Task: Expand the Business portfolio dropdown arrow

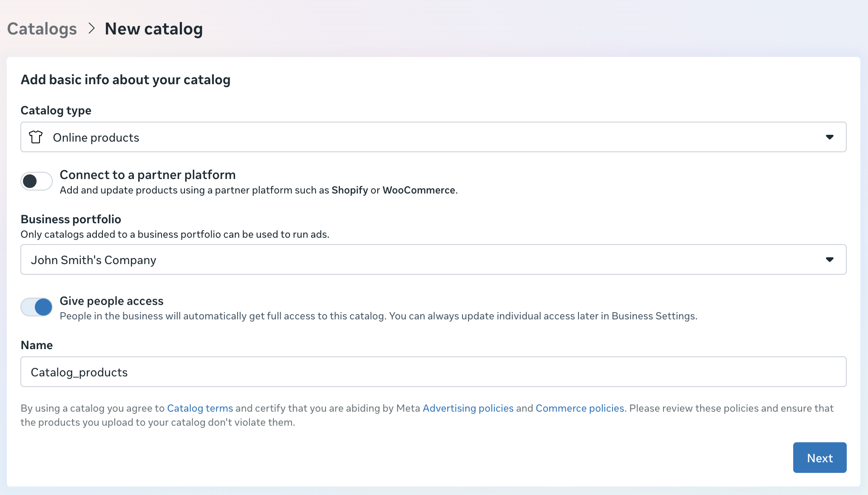Action: [x=829, y=259]
